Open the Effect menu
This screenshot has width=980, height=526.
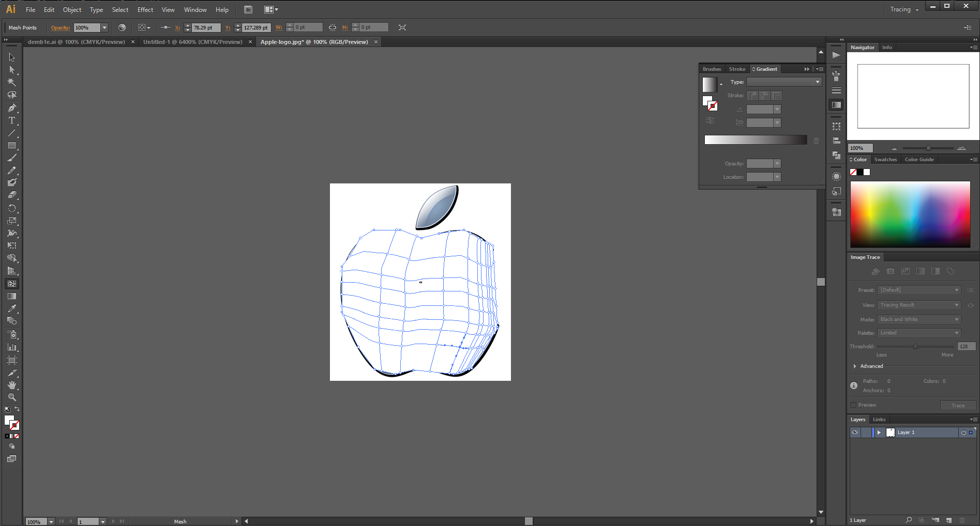coord(145,10)
